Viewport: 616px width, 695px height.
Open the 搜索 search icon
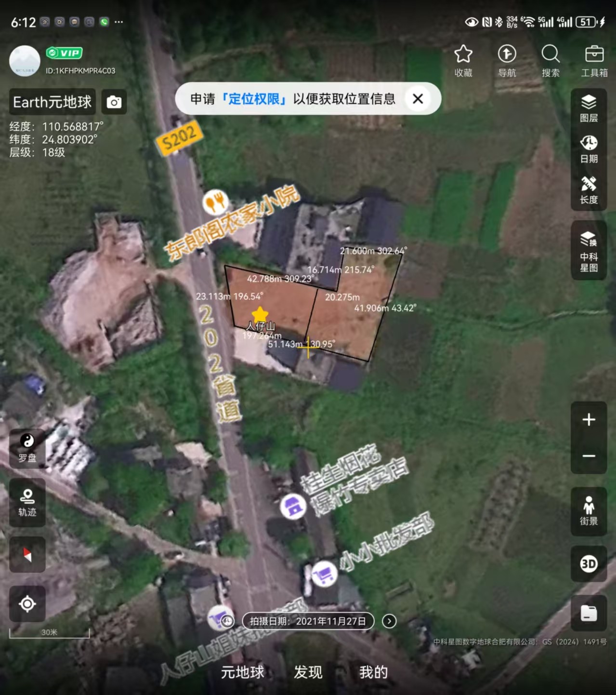coord(550,60)
